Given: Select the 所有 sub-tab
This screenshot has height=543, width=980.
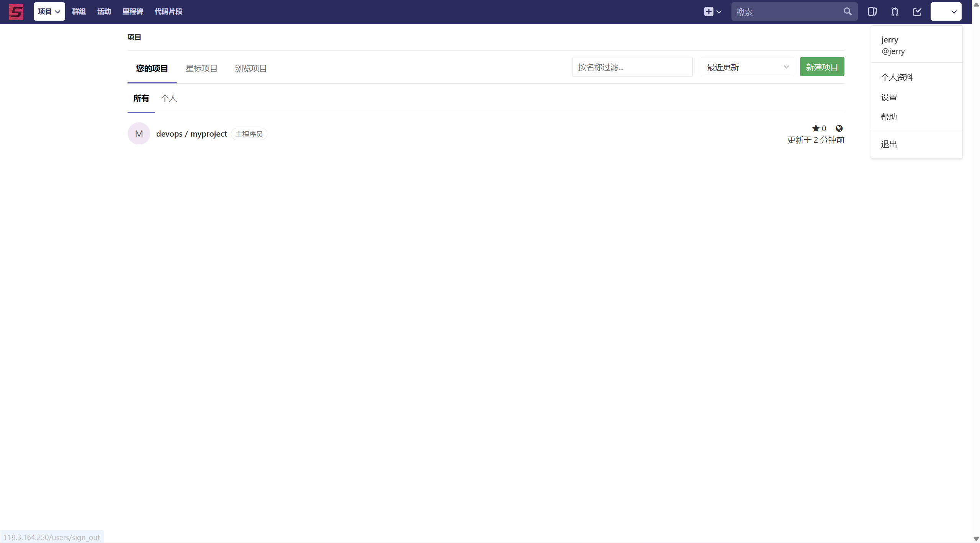Looking at the screenshot, I should (141, 98).
